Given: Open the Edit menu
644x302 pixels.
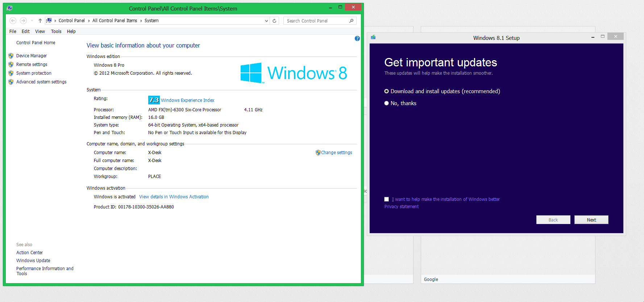Looking at the screenshot, I should 26,32.
